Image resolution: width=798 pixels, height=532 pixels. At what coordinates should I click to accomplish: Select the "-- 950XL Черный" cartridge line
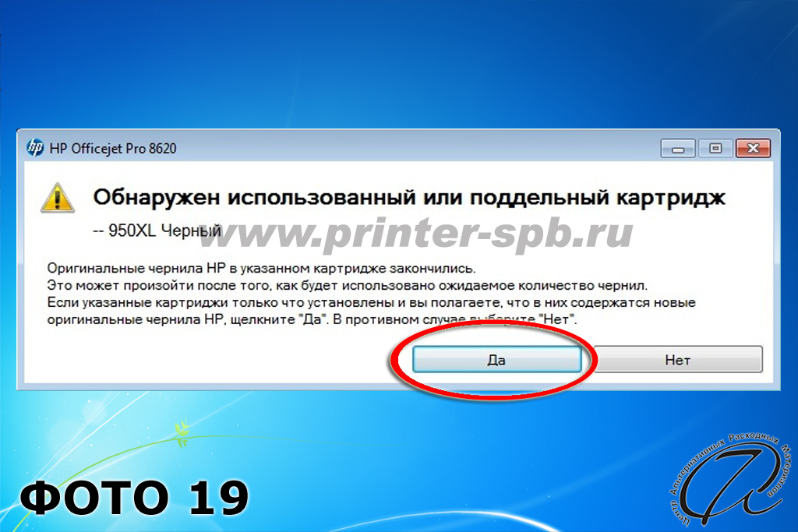tap(157, 231)
